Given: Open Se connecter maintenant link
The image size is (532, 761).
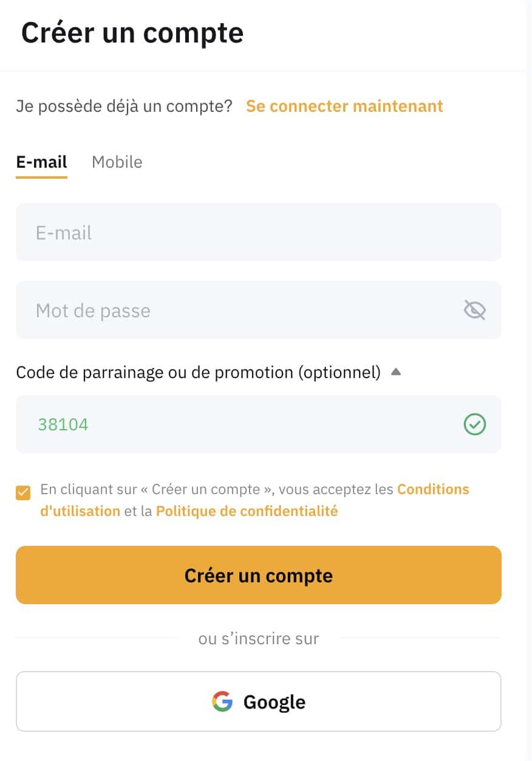Looking at the screenshot, I should [344, 106].
